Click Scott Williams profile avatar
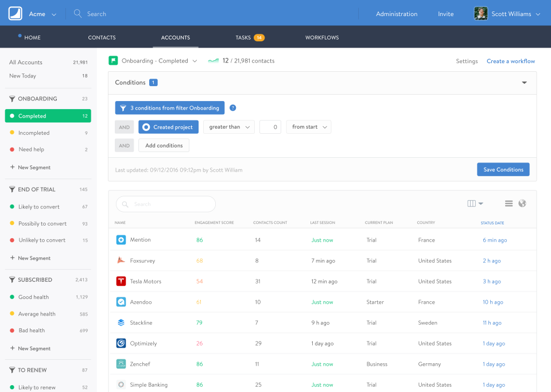This screenshot has width=551, height=392. (x=481, y=14)
